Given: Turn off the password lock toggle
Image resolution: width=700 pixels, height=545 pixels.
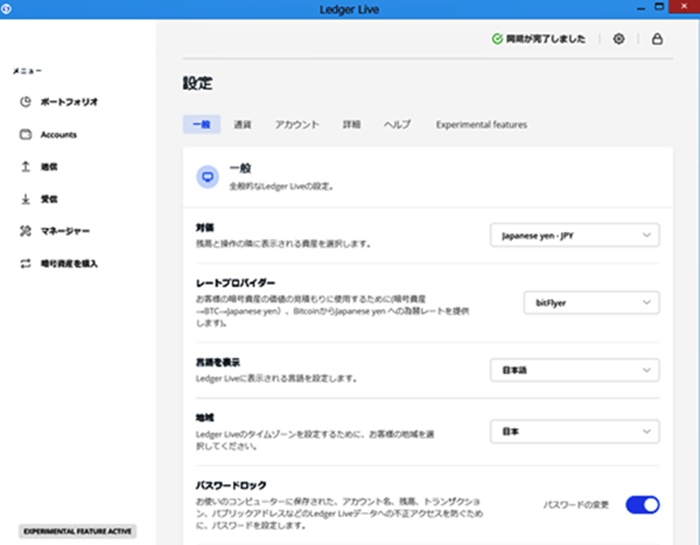Looking at the screenshot, I should 642,505.
